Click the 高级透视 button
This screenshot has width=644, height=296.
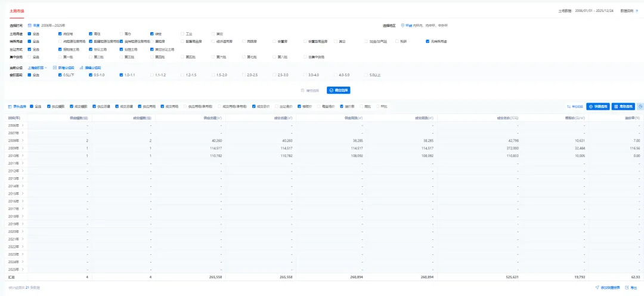pos(623,106)
